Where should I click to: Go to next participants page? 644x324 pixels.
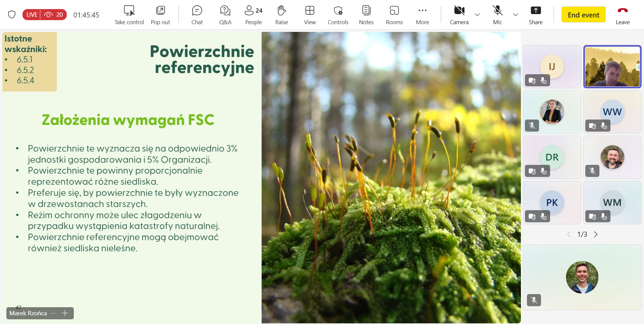596,234
